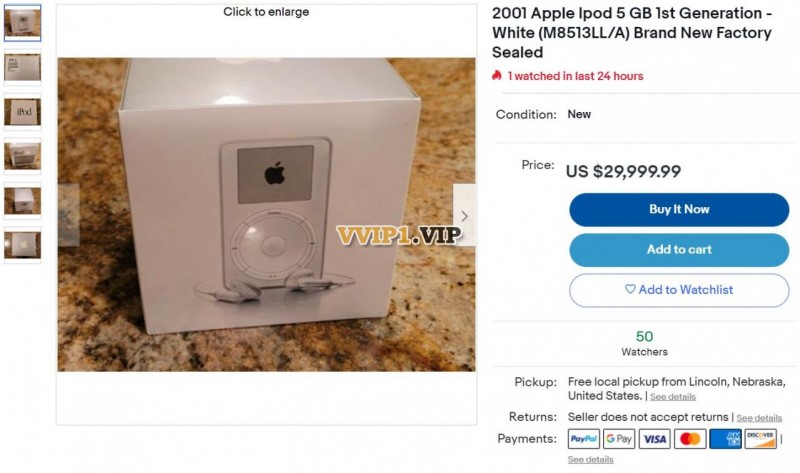Screen dimensions: 800x473
Task: Select the first thumbnail of iPod box
Action: 22,23
